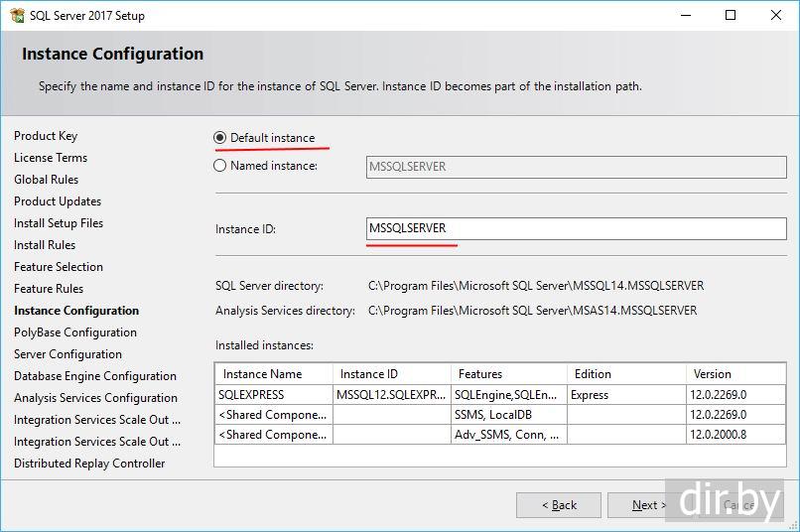800x532 pixels.
Task: Open PolyBase Configuration step
Action: coord(75,332)
